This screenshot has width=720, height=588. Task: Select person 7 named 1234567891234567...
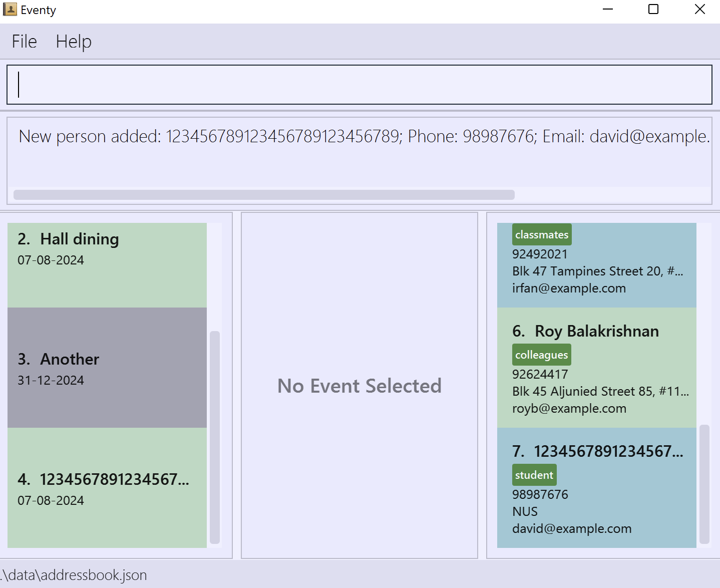coord(597,488)
